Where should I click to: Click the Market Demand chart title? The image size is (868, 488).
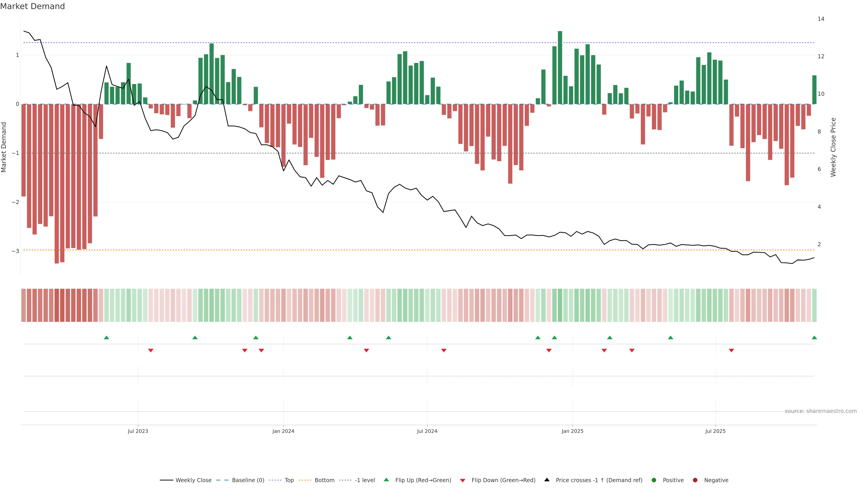click(x=32, y=6)
